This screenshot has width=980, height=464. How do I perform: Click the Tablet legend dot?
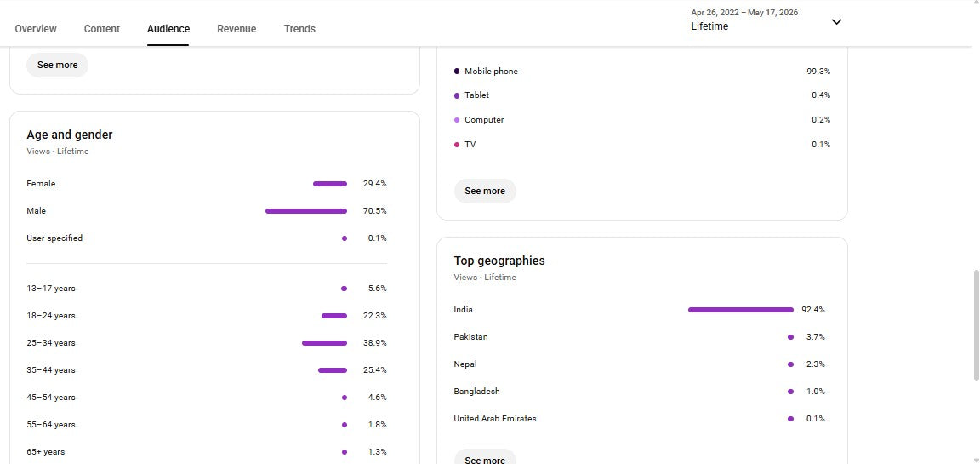click(457, 95)
